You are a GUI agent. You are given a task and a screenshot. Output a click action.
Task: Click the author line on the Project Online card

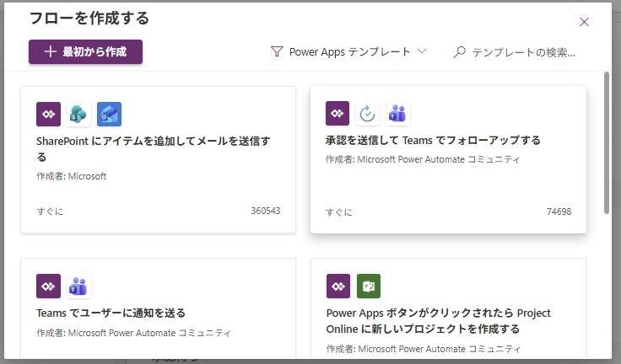(x=424, y=349)
